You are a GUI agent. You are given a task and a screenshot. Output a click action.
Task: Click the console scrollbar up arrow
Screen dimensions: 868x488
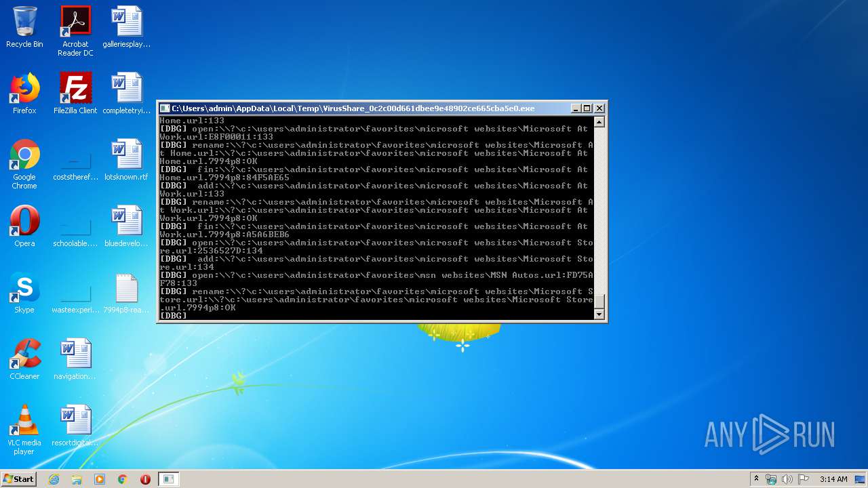click(599, 122)
